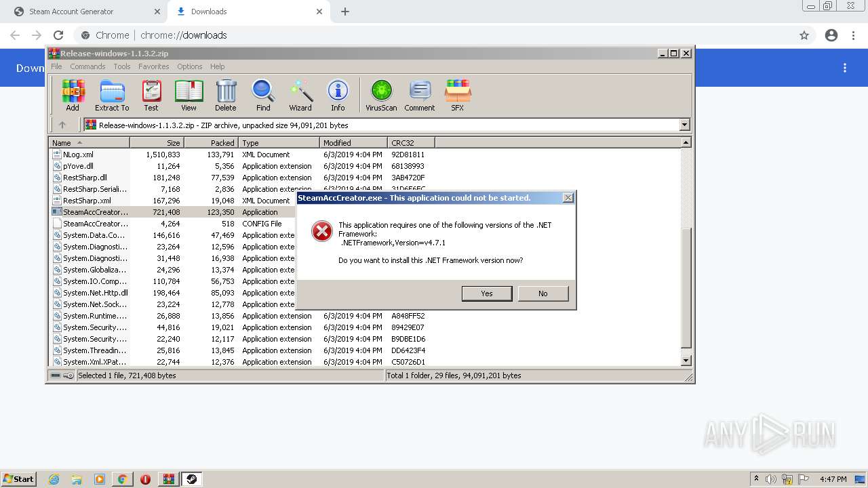This screenshot has width=868, height=488.
Task: Open Chrome three-dot menu
Action: tap(854, 35)
